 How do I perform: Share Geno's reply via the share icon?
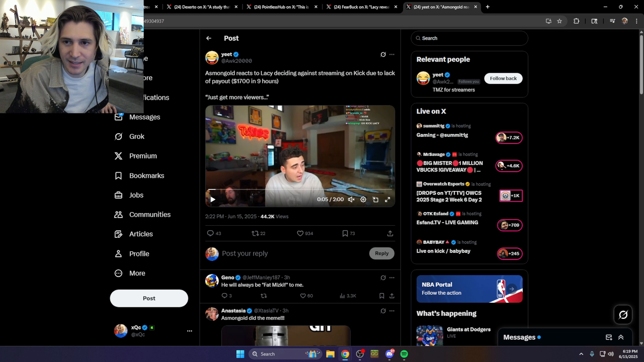(x=391, y=296)
